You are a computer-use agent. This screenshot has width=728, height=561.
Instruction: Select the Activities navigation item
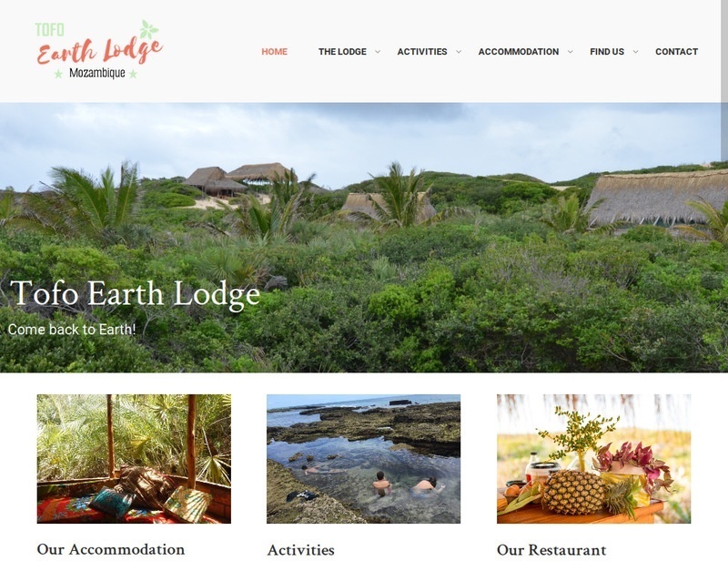(422, 52)
